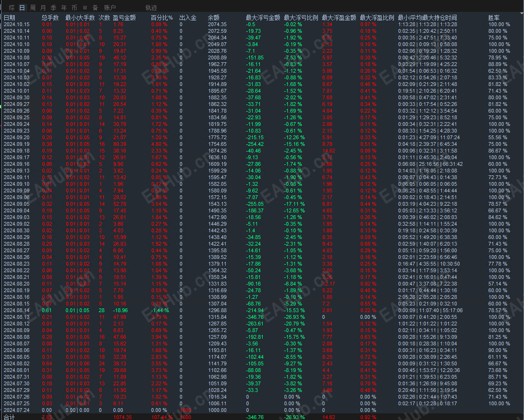
Task: Open the 周 weekly tab
Action: 33,7
